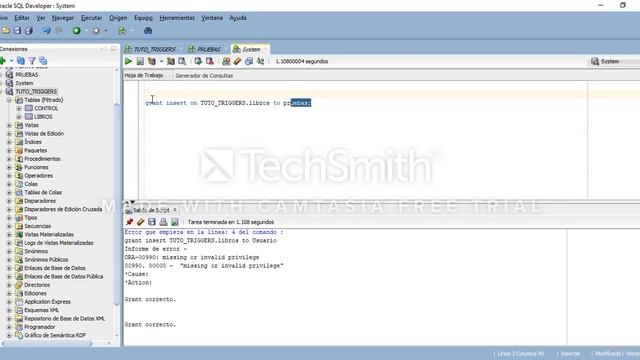
Task: Open the System connection dropdown at right
Action: [x=614, y=61]
